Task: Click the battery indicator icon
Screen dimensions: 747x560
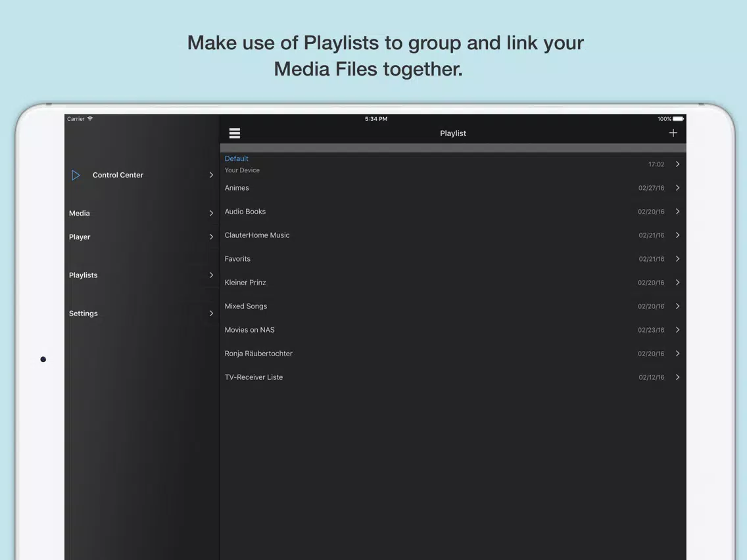Action: pos(678,118)
